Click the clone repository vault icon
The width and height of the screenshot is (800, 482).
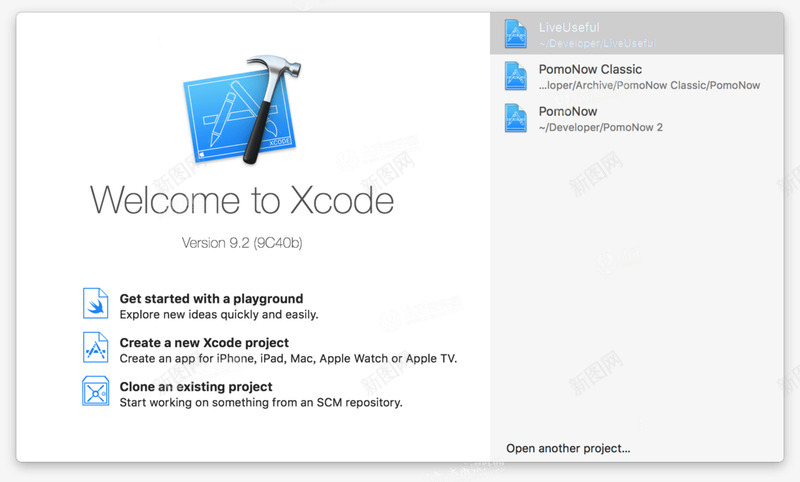pos(95,391)
